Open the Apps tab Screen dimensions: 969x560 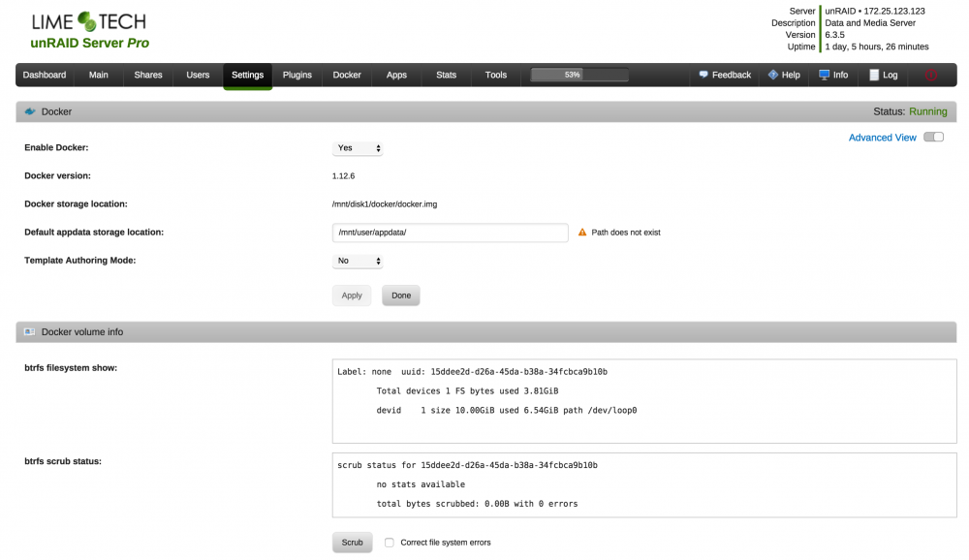[396, 75]
